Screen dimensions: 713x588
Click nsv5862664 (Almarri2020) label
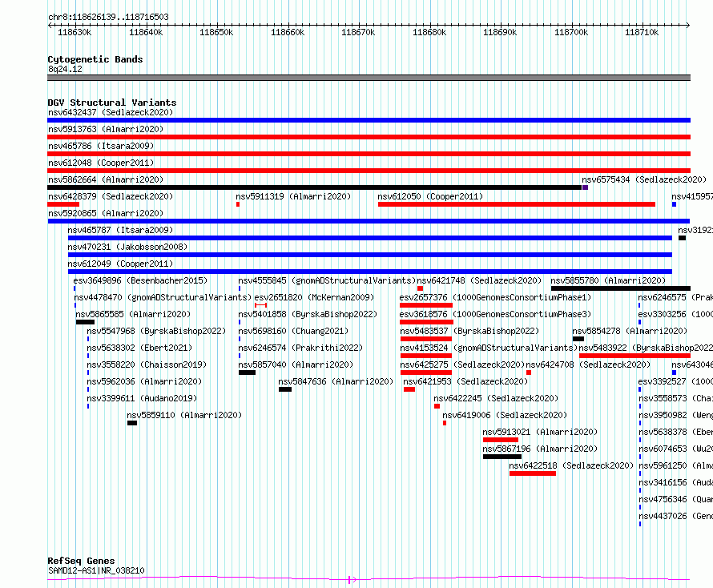(x=106, y=179)
